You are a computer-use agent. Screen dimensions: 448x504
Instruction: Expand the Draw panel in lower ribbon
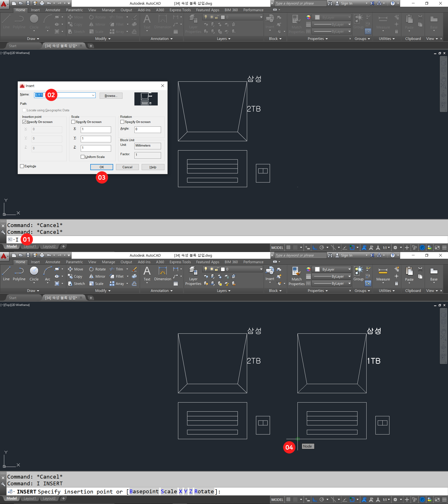(33, 291)
